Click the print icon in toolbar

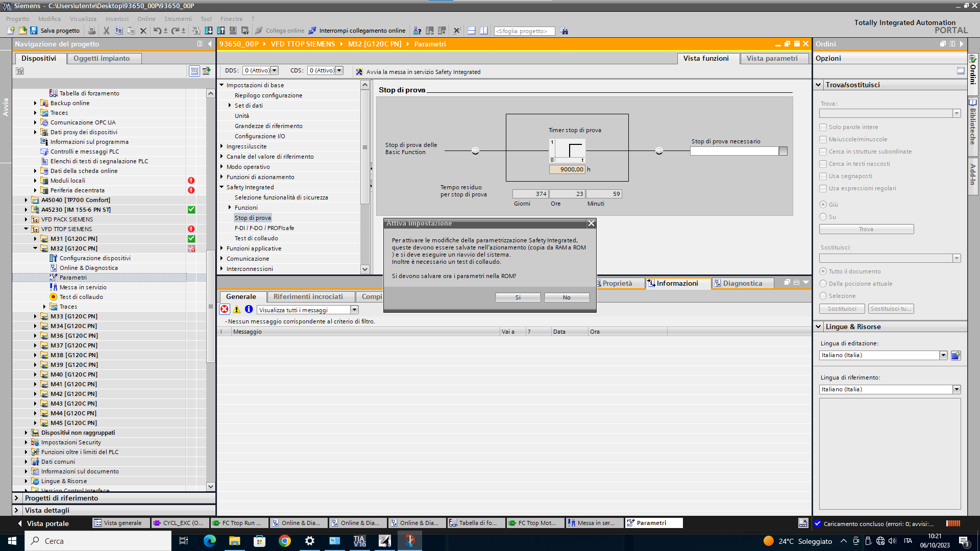(x=92, y=31)
